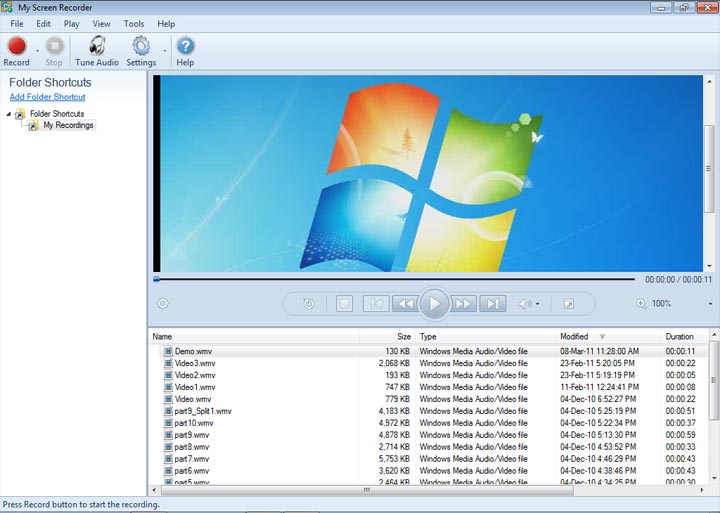Click the zoom magnifier icon
The image size is (720, 513).
pos(641,304)
